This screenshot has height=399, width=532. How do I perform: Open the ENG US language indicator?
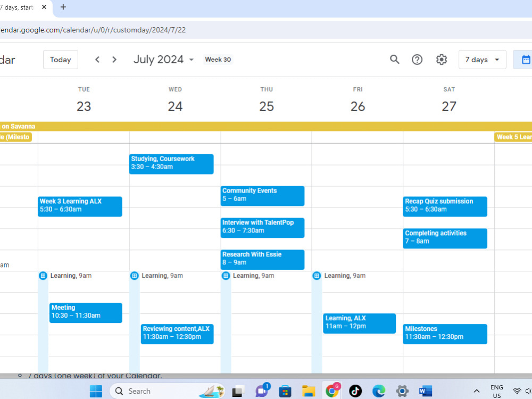[497, 391]
